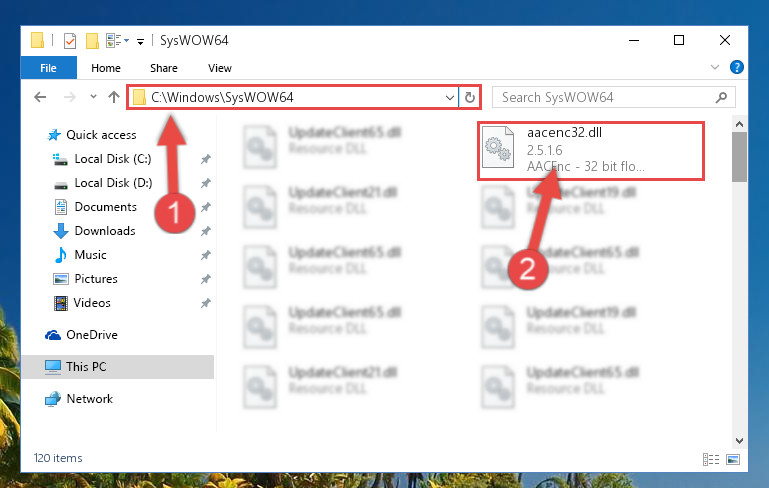Viewport: 769px width, 488px height.
Task: Click the search magnifier icon
Action: [721, 98]
